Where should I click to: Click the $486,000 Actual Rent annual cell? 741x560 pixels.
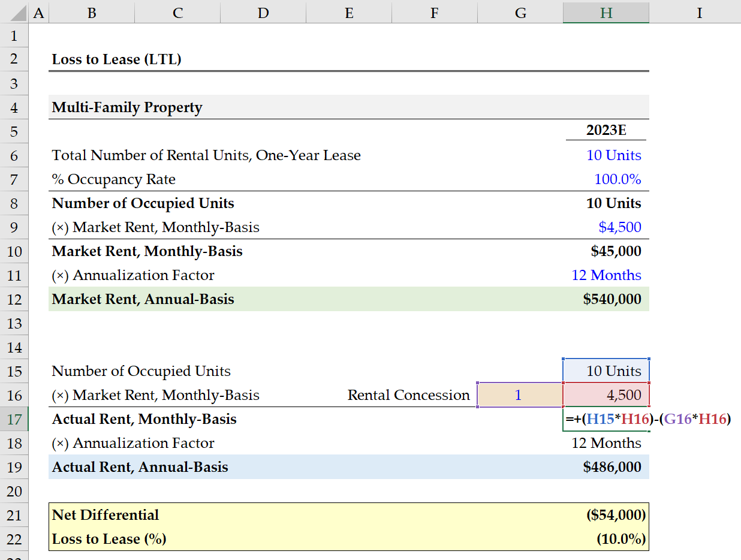(606, 467)
